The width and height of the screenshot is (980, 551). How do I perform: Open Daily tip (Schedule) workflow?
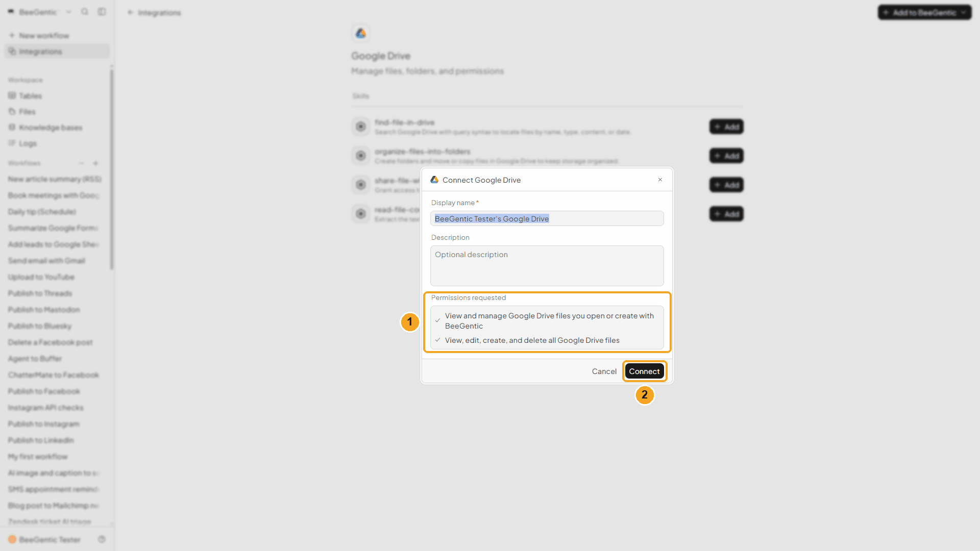click(x=42, y=212)
